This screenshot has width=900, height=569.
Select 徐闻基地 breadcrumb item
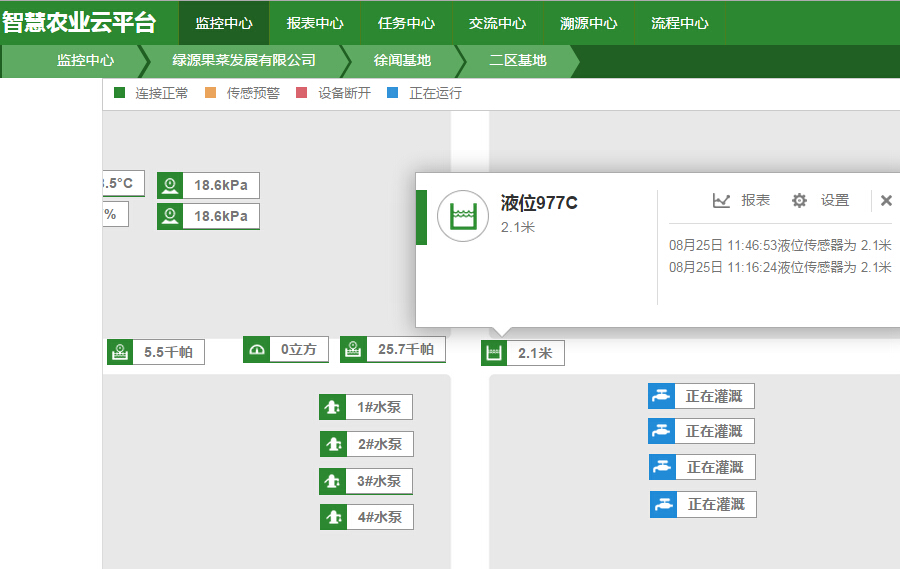(x=402, y=60)
